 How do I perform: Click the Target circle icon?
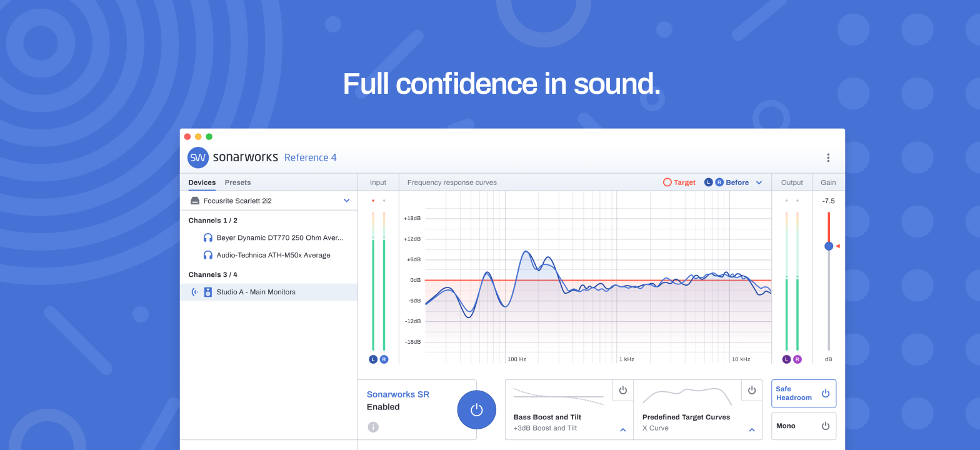pos(667,182)
